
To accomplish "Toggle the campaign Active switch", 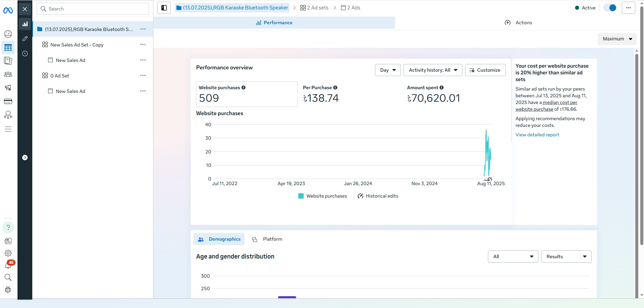I will click(x=610, y=8).
